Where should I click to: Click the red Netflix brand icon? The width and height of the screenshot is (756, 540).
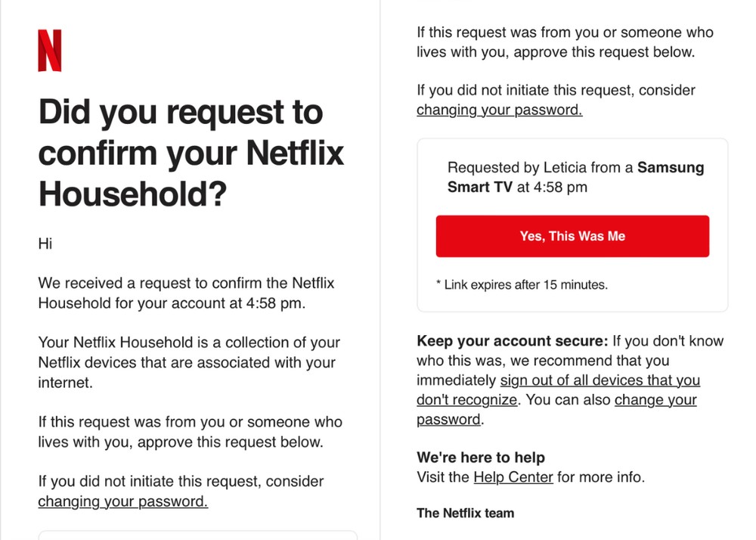coord(48,51)
